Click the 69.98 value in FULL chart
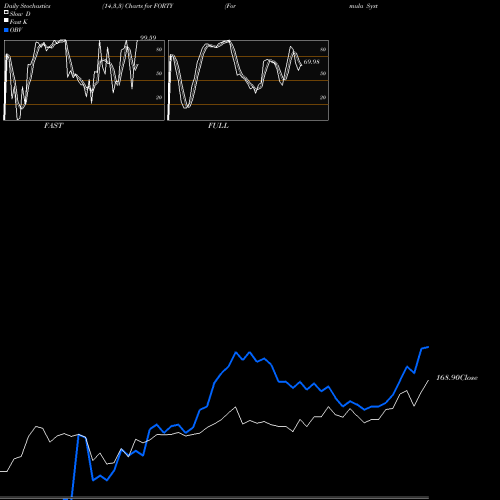Image resolution: width=500 pixels, height=500 pixels. click(311, 62)
